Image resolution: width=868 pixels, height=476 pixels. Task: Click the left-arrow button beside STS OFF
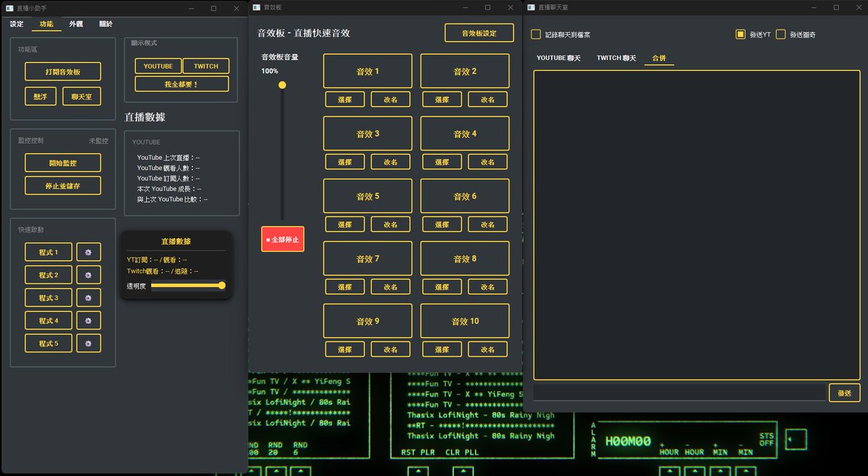click(x=796, y=439)
